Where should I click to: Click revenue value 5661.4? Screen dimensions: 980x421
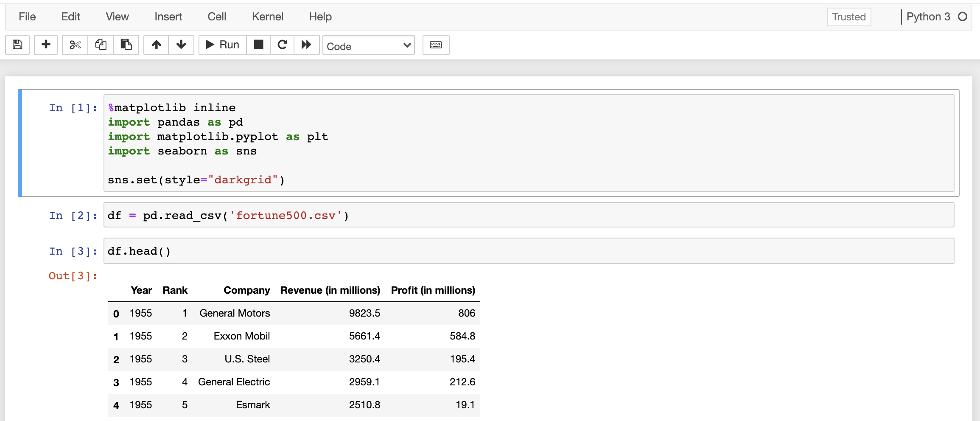point(364,336)
